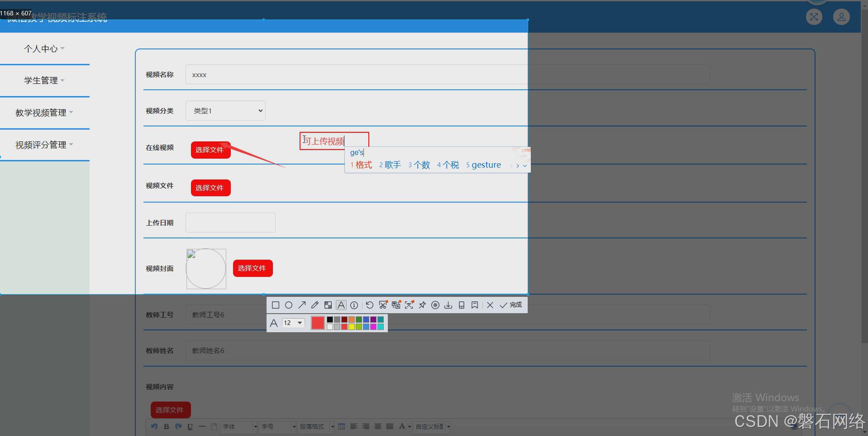Click 选择文件 next to 在线视频

(210, 150)
